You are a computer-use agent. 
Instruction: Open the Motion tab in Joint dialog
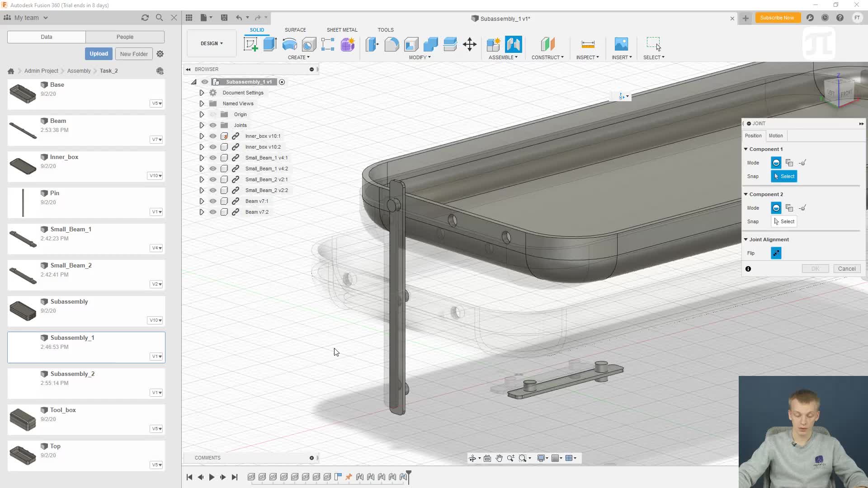(776, 136)
